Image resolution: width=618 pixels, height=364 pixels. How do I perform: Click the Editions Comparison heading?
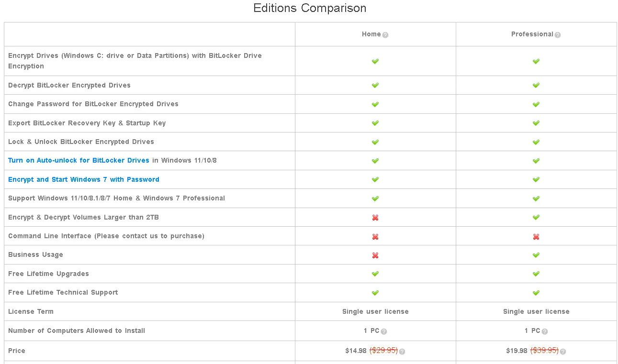click(310, 8)
